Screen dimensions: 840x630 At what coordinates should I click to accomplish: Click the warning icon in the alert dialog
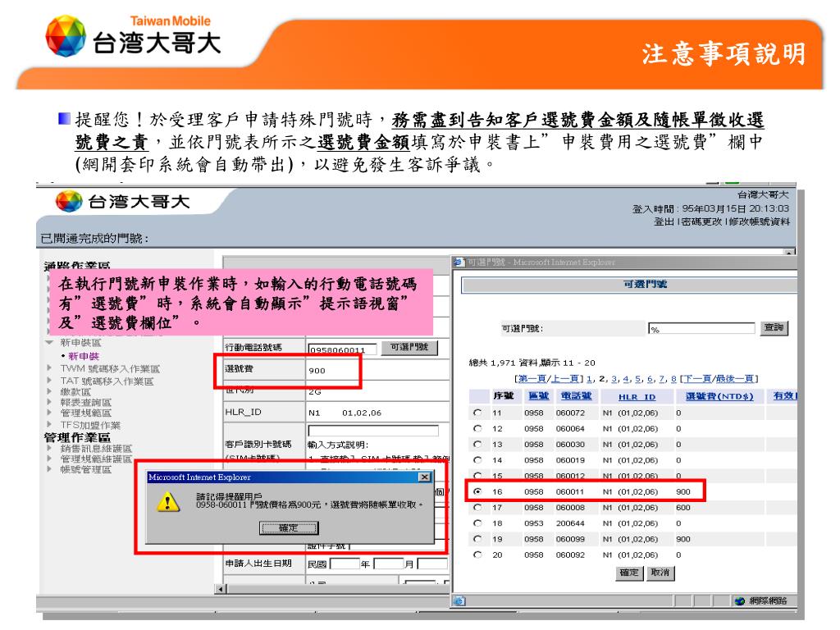167,502
